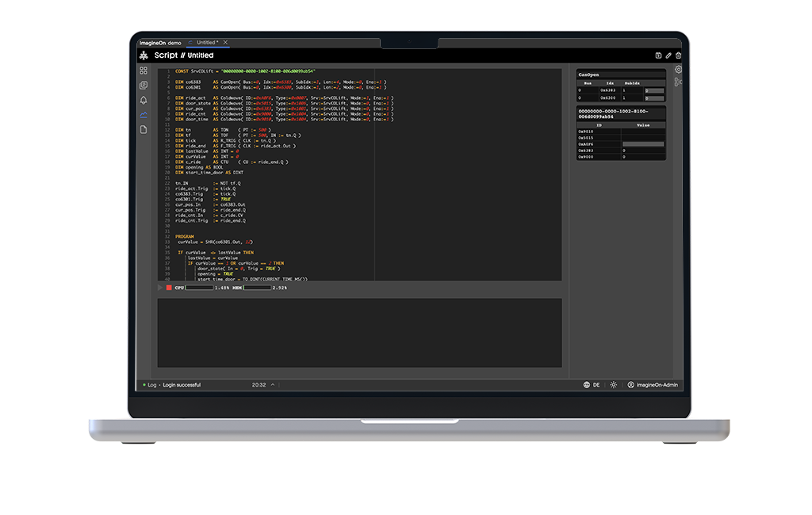Open the settings gear on right edge
The image size is (812, 515).
[x=678, y=70]
